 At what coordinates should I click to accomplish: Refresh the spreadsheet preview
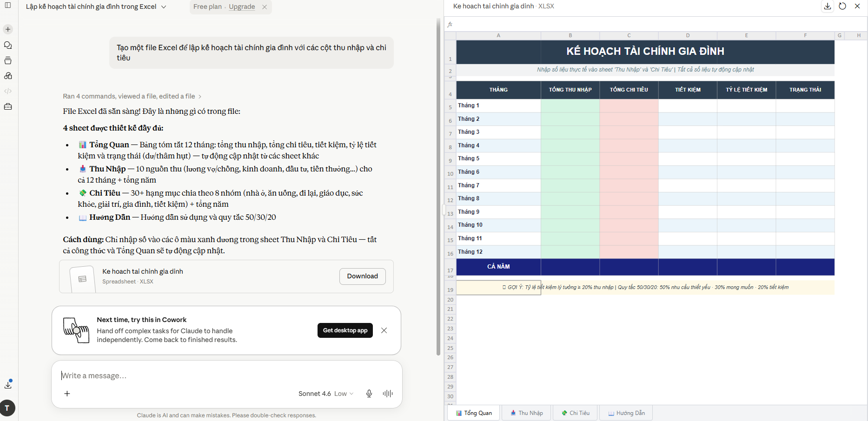click(842, 6)
